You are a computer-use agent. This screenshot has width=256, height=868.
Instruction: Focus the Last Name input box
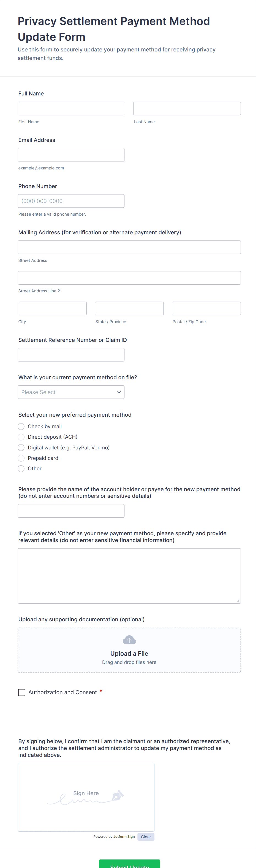tap(187, 108)
